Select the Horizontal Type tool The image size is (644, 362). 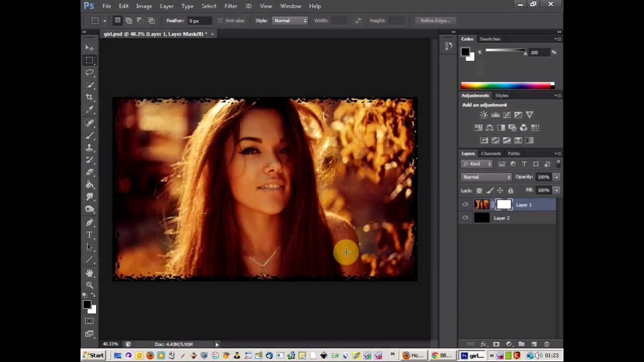click(x=90, y=235)
